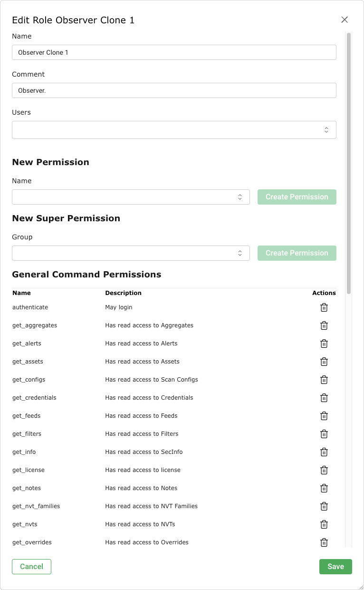364x590 pixels.
Task: Remove get_alerts permission via trash icon
Action: 324,344
